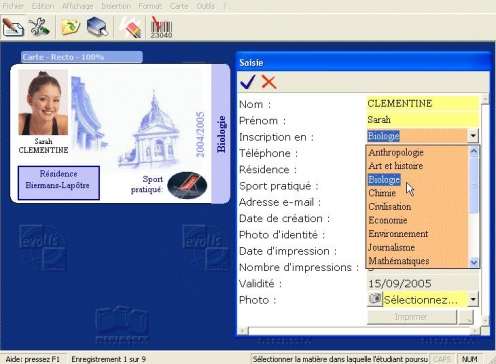Click the Aide: pressez F1 status text

pos(33,359)
